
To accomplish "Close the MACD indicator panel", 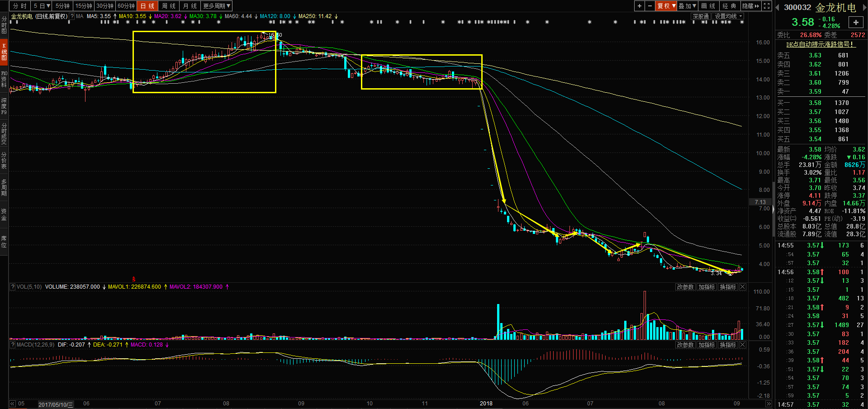I will coord(742,345).
